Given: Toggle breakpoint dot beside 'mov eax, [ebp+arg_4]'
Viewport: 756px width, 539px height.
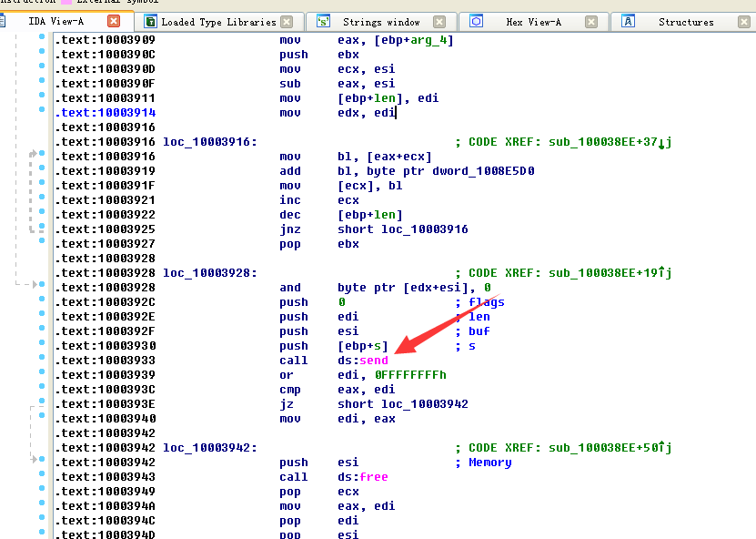Looking at the screenshot, I should point(42,36).
